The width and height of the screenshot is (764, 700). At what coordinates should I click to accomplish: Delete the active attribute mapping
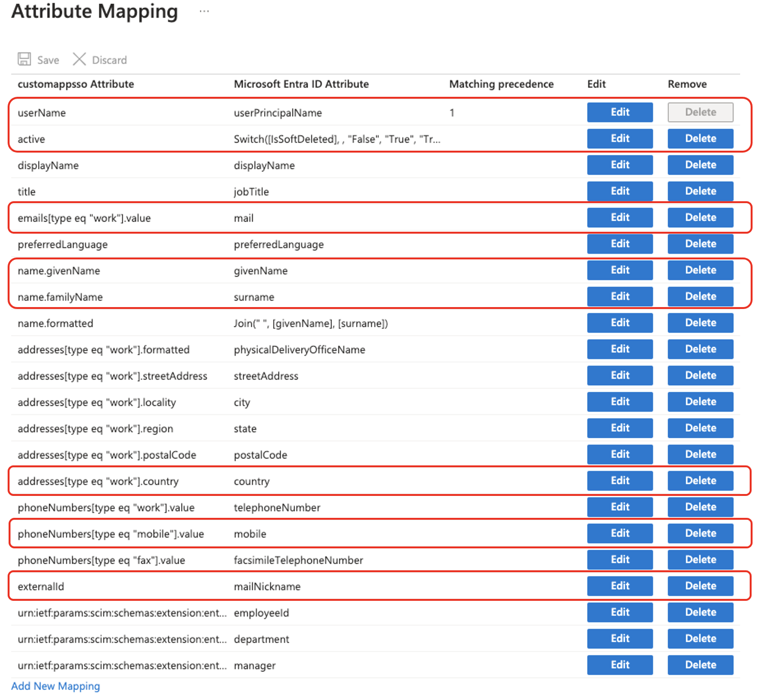tap(700, 138)
